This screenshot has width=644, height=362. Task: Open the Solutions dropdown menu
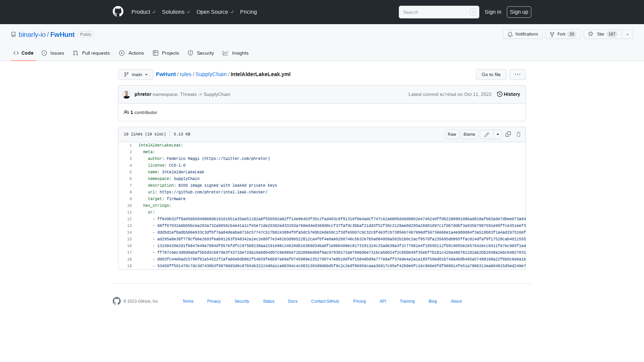(176, 12)
